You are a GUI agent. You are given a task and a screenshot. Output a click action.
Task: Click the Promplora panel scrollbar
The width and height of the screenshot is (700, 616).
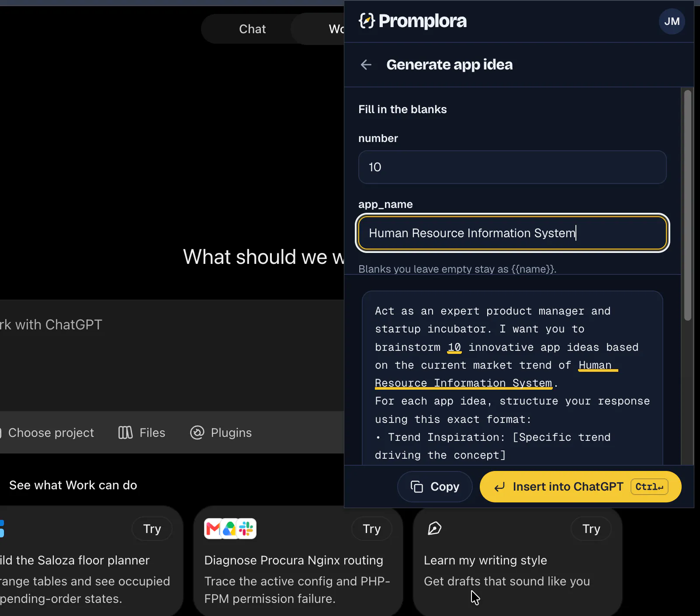(x=687, y=205)
